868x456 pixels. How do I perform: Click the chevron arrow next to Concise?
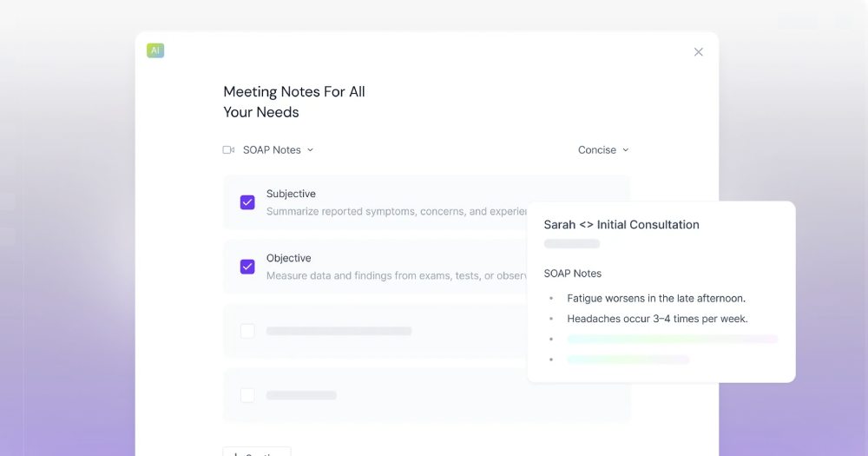[626, 150]
